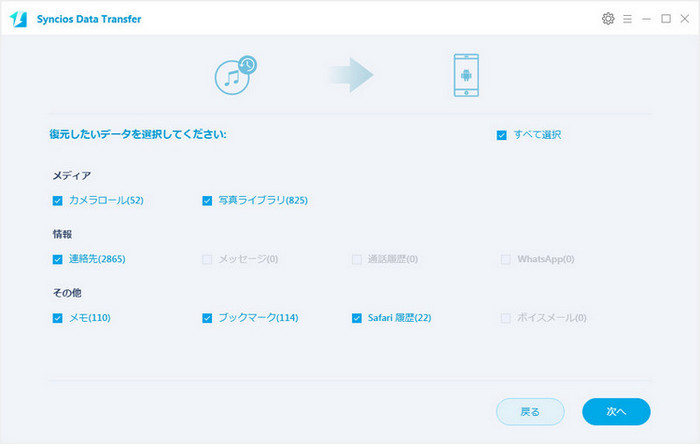Click the disabled メッセージ(0) checkbox
This screenshot has height=444, width=700.
[x=207, y=259]
